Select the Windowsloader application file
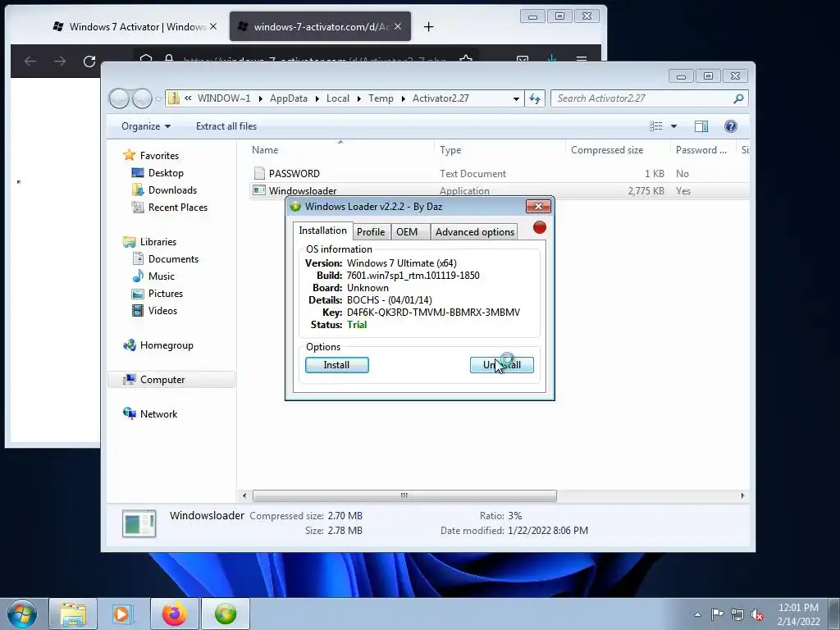This screenshot has width=840, height=630. (x=303, y=190)
